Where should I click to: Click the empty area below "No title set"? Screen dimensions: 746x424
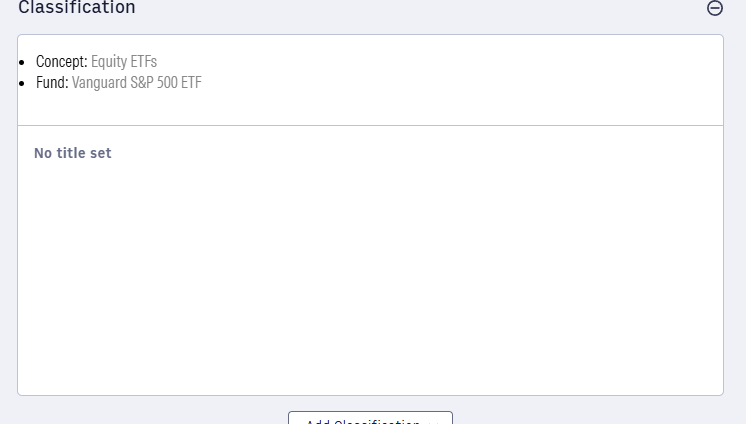[370, 280]
